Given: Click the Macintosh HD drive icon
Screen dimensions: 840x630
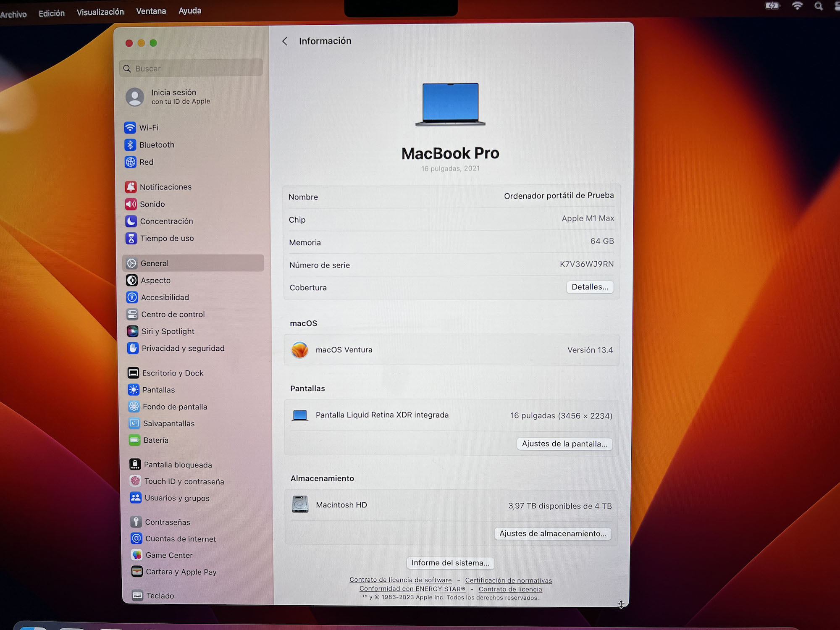Looking at the screenshot, I should point(300,504).
